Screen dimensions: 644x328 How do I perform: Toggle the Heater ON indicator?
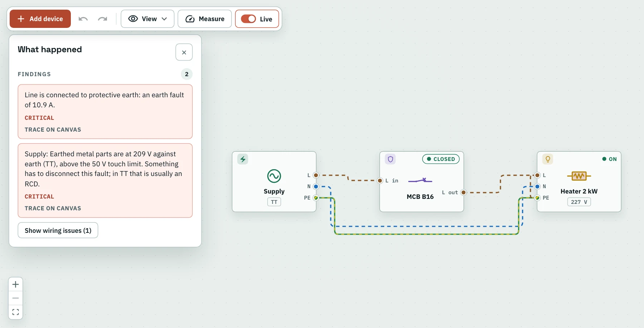[609, 159]
